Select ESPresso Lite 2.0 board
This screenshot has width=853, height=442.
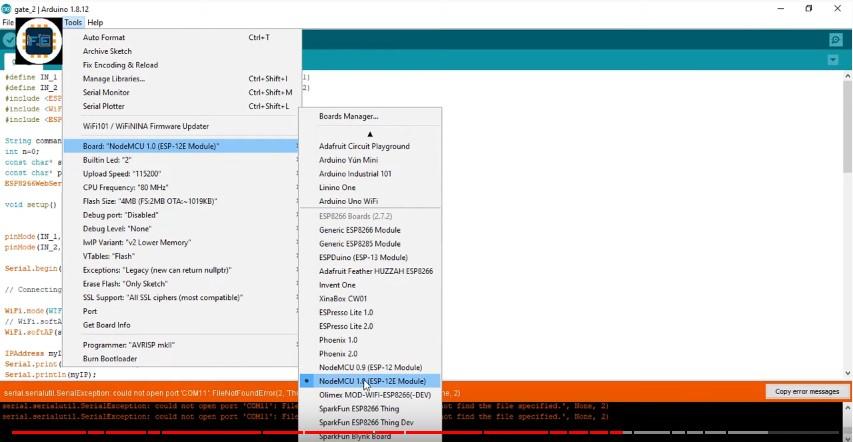click(x=370, y=327)
